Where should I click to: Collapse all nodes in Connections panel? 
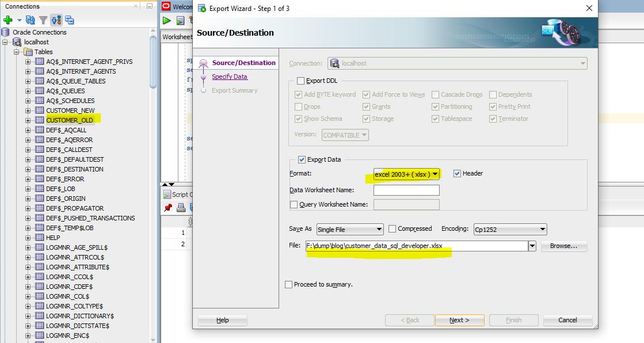tap(70, 20)
